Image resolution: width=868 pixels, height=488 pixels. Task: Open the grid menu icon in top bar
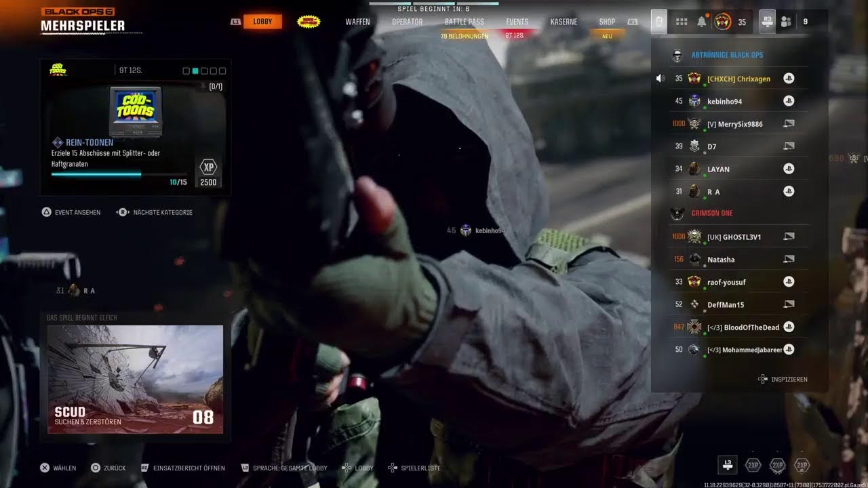[x=682, y=22]
